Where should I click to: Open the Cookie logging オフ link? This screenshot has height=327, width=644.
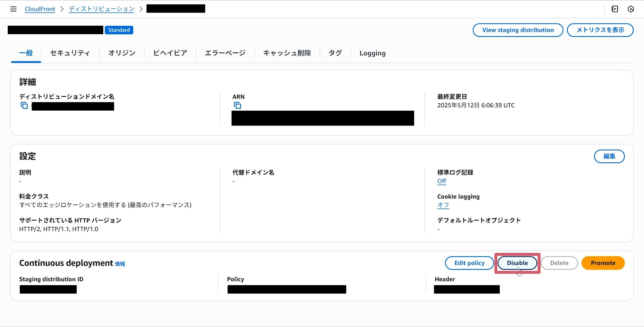443,205
